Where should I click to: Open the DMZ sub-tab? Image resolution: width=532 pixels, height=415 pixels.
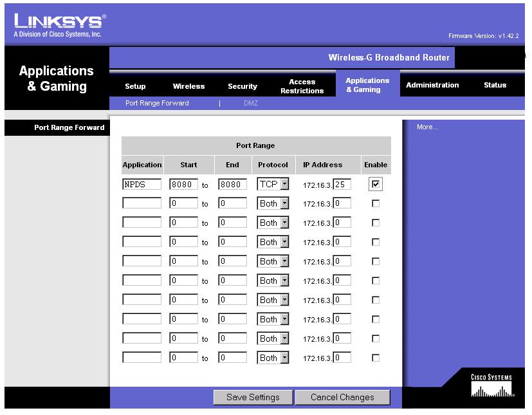(251, 104)
